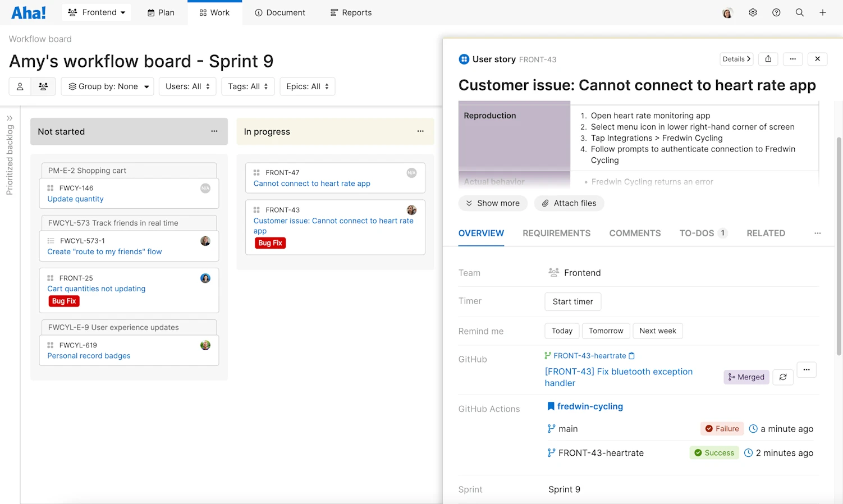Viewport: 843px width, 504px height.
Task: Open the fredwin-cycling repository link
Action: coord(590,406)
